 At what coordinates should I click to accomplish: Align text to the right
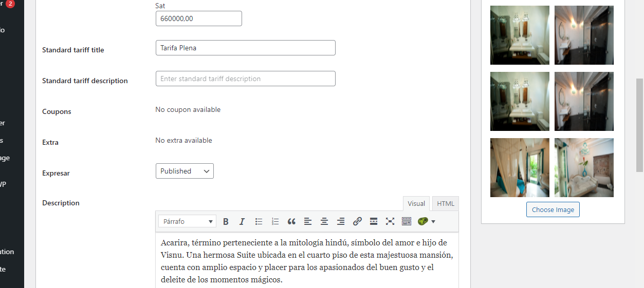[341, 222]
